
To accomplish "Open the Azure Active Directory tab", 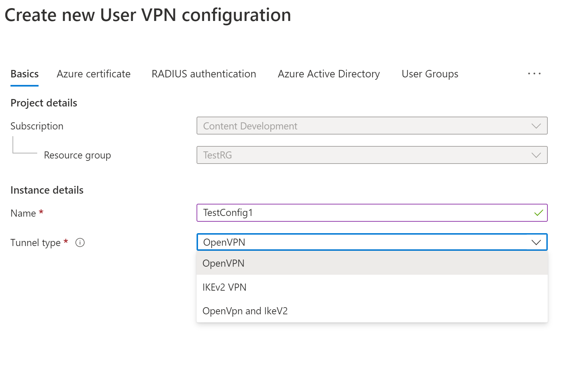I will point(329,74).
